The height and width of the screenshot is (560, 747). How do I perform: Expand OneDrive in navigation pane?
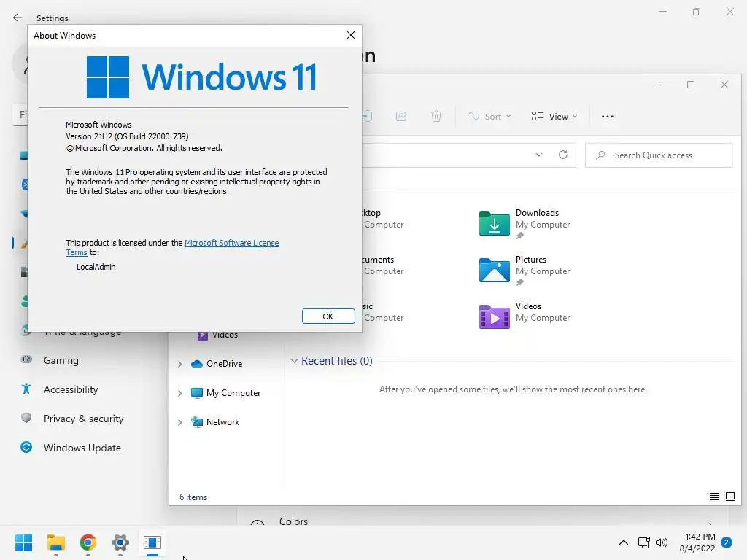coord(179,364)
